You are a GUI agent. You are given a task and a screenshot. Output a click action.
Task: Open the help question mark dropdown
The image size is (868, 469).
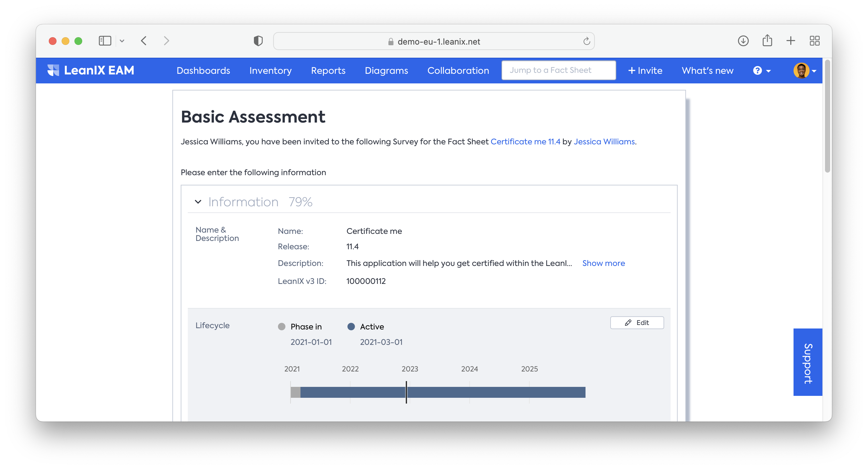(x=761, y=71)
